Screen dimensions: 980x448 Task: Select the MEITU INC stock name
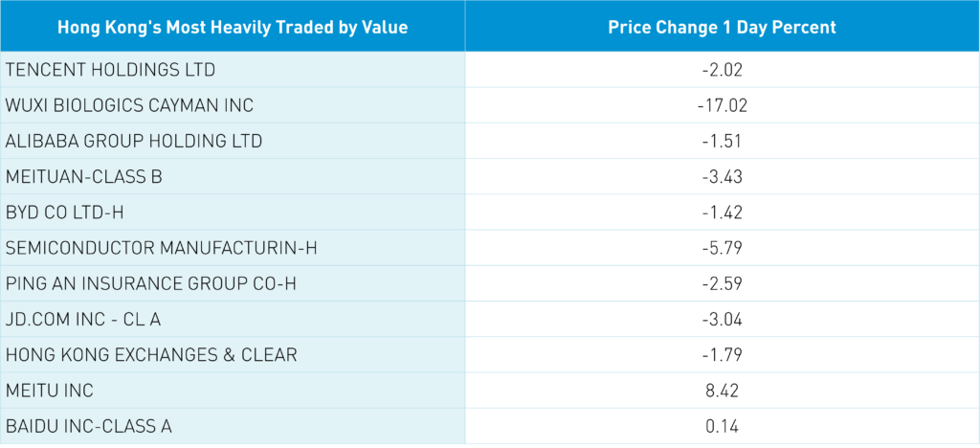point(52,391)
